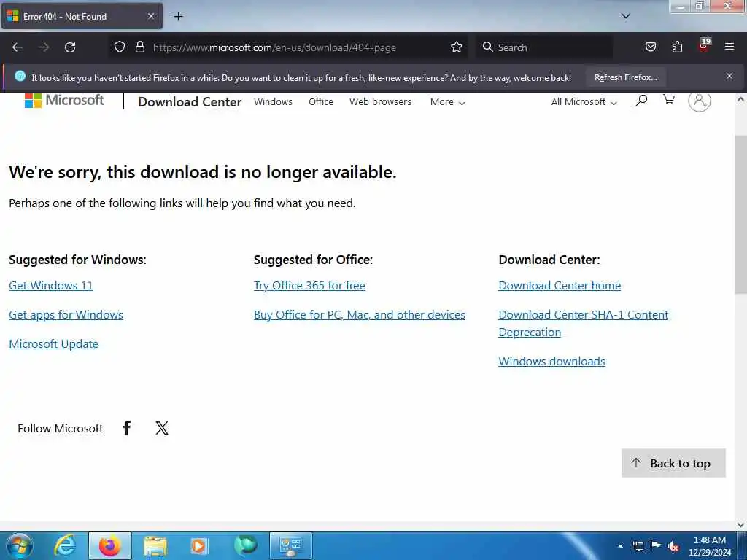The width and height of the screenshot is (747, 560).
Task: Open Buy Office for PC, Mac link
Action: tap(359, 315)
